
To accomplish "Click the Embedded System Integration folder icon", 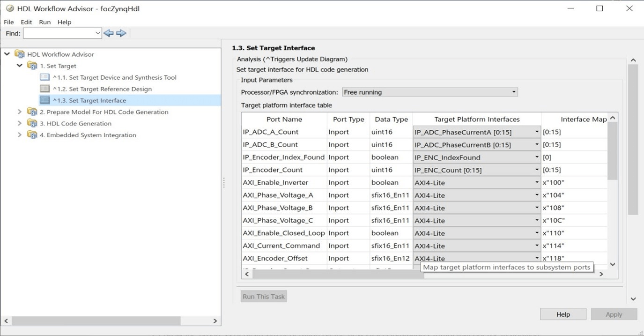I will 32,135.
